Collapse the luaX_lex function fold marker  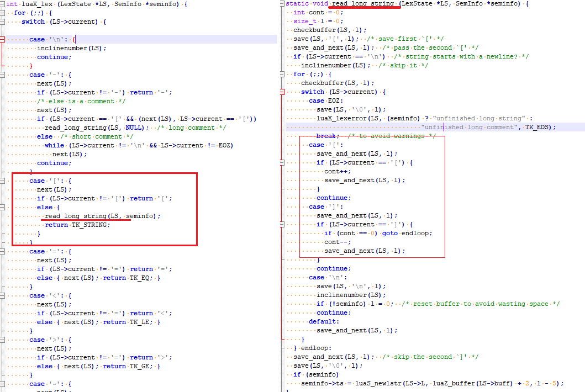3,4
